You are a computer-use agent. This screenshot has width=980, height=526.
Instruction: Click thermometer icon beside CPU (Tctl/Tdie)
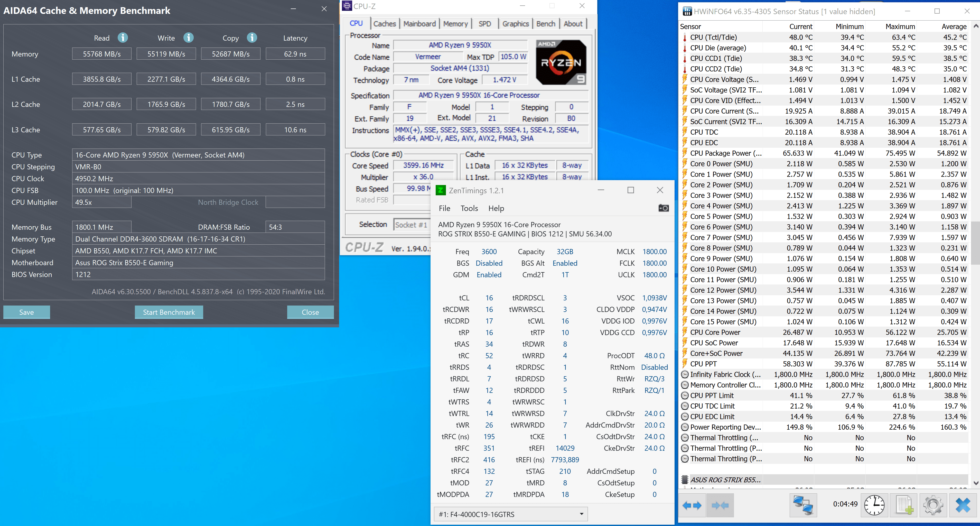point(685,37)
